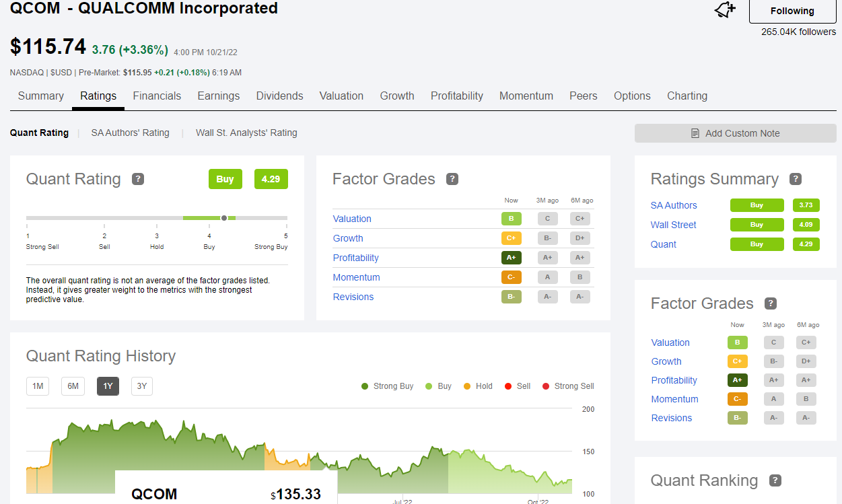Open Profitability link in sidebar Factor Grades

pyautogui.click(x=674, y=380)
